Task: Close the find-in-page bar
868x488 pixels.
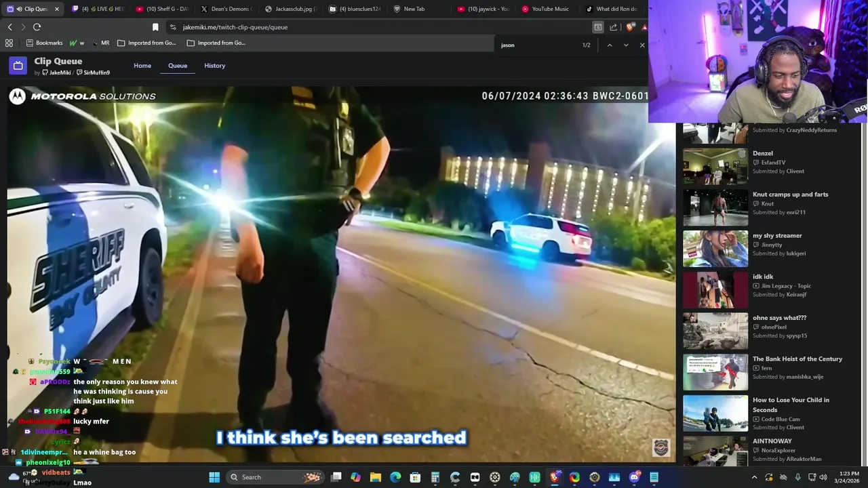Action: (x=642, y=45)
